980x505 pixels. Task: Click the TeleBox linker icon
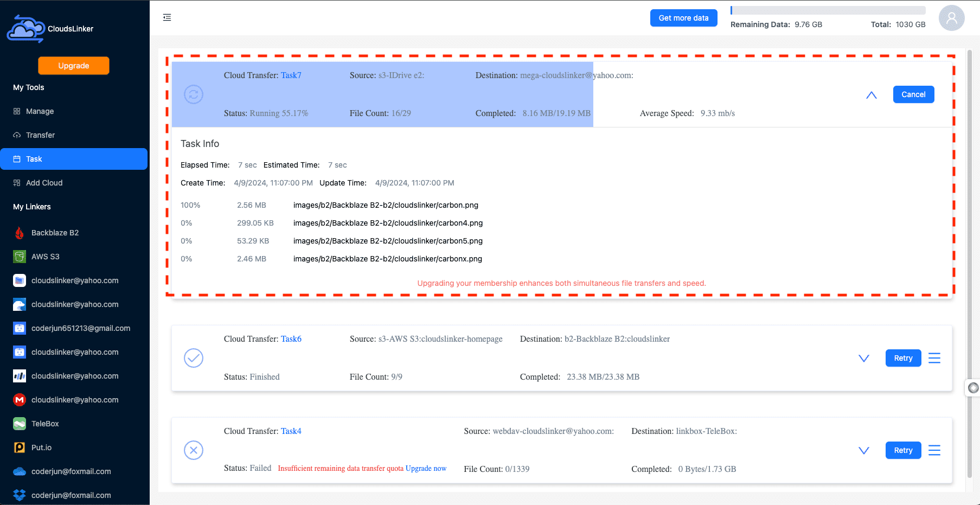[20, 424]
